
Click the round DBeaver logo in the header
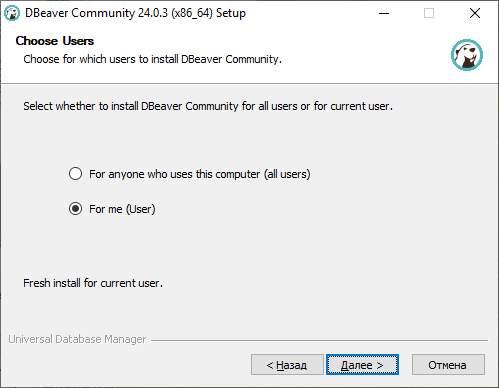[467, 55]
